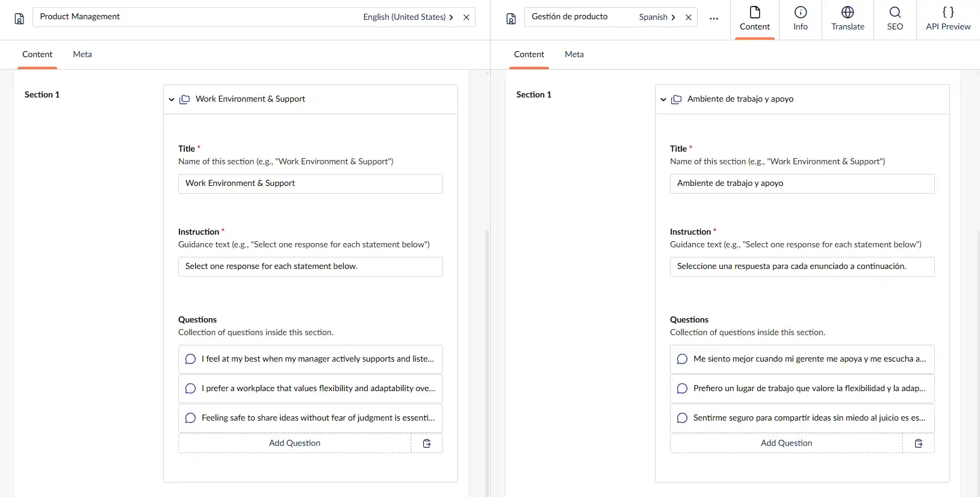The height and width of the screenshot is (497, 980).
Task: Open question 'Sentirme seguro para compartir ideas'
Action: 802,418
